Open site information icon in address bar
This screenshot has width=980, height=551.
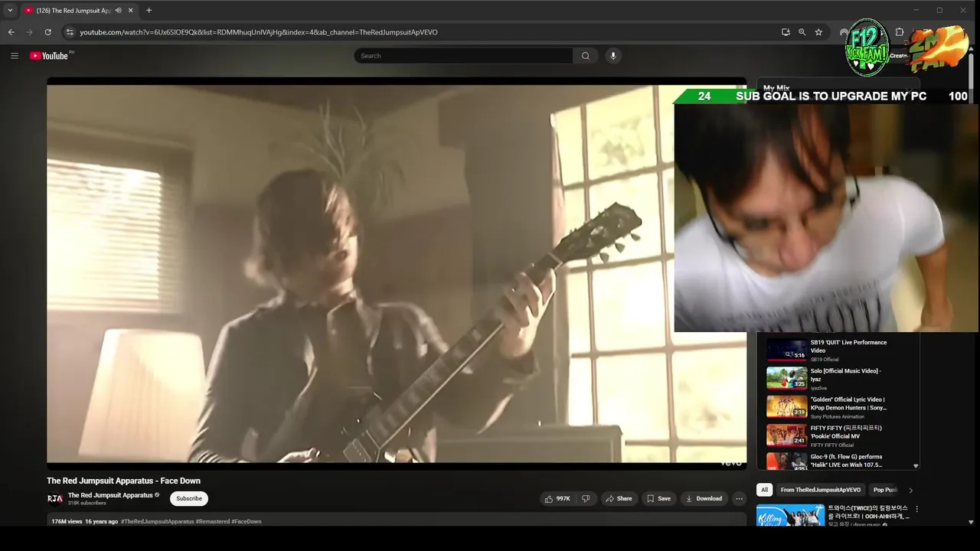70,32
